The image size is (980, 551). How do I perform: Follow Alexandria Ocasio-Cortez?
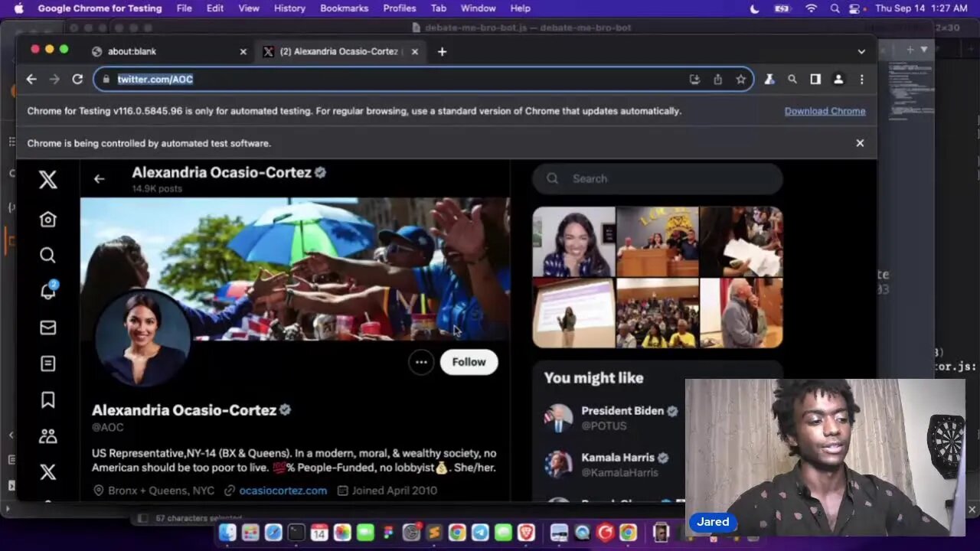[x=469, y=362]
